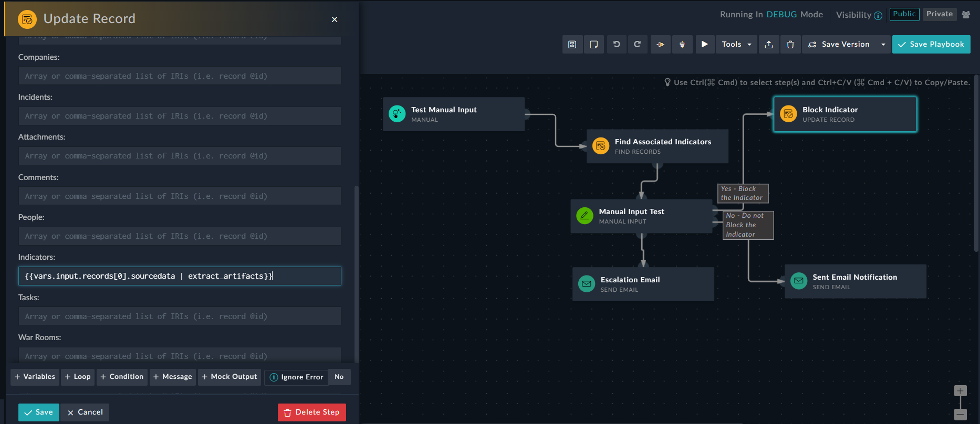Click the Save Playbook button
The width and height of the screenshot is (980, 424).
pos(931,45)
